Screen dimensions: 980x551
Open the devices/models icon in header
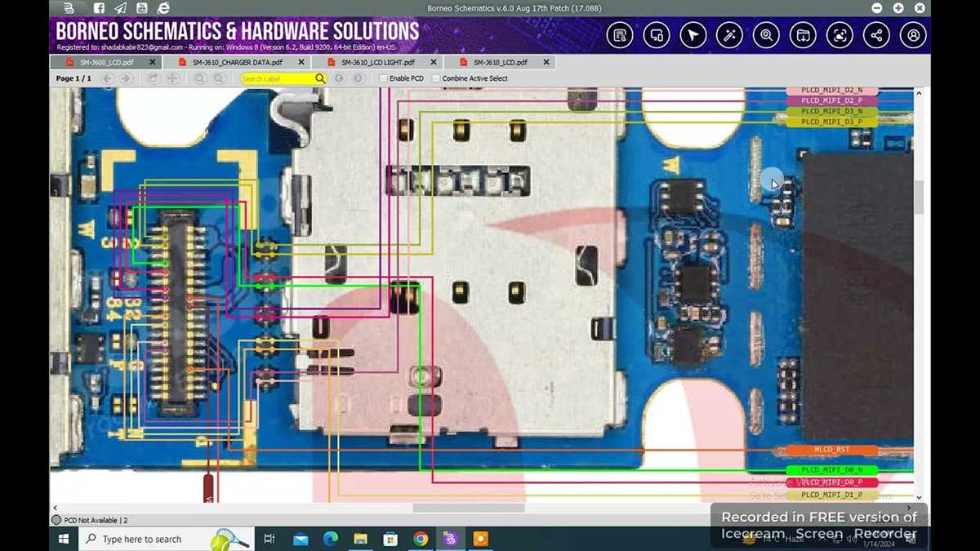coord(657,35)
